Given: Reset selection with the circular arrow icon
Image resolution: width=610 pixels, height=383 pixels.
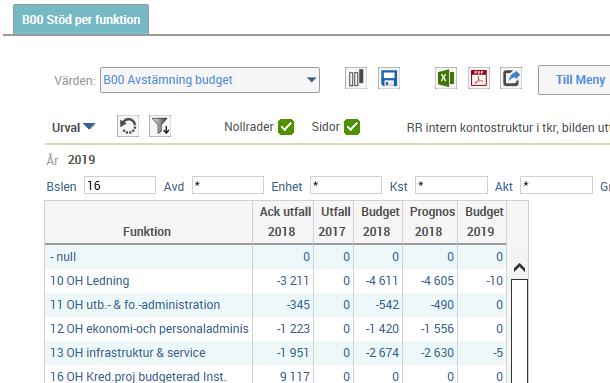Looking at the screenshot, I should pos(128,126).
